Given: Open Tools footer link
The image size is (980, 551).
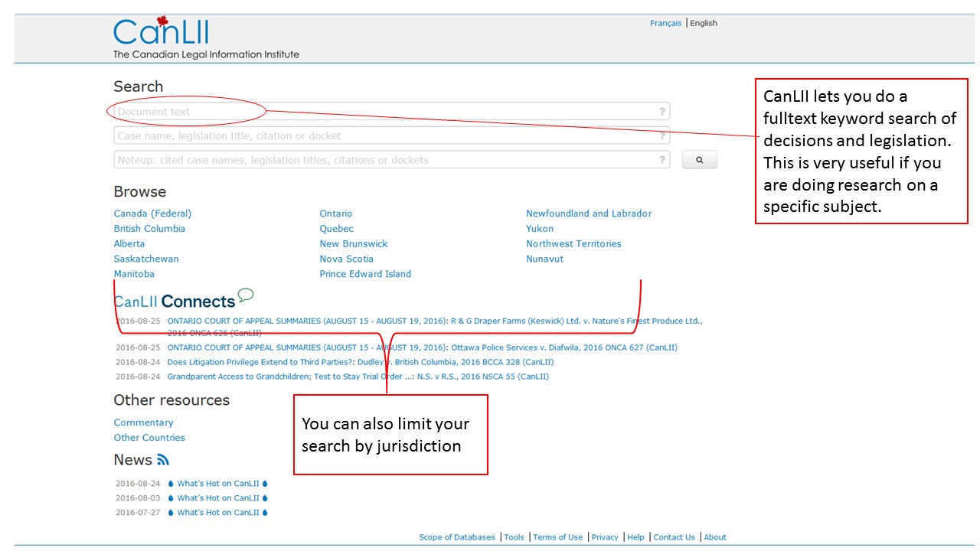Looking at the screenshot, I should (x=514, y=537).
